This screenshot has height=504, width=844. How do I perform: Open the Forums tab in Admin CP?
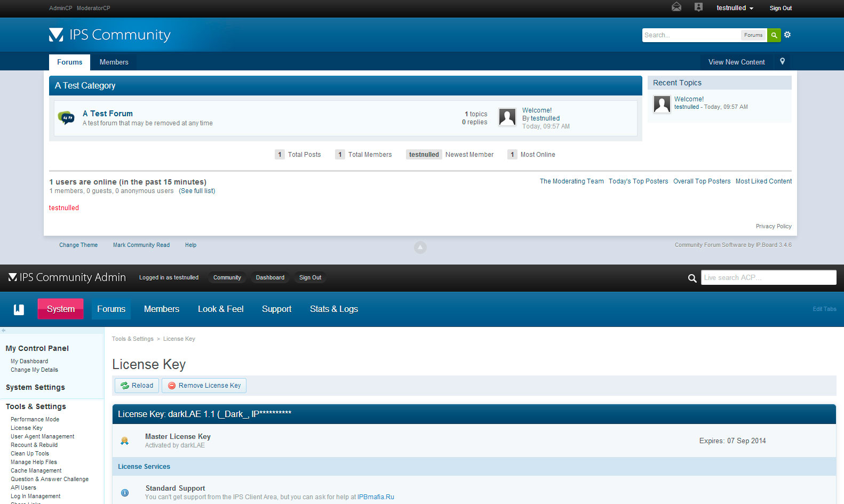point(111,309)
